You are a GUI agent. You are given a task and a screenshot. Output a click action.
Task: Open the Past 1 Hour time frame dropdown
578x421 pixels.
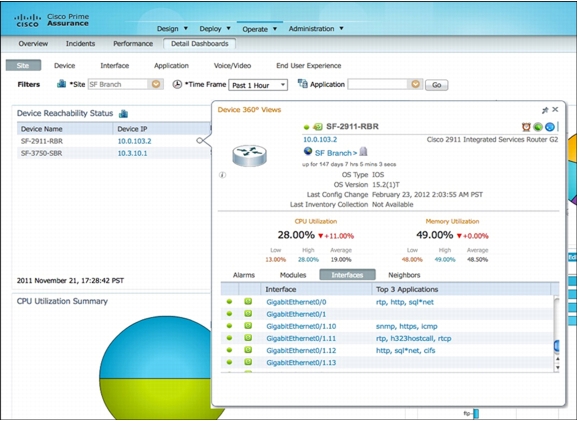[258, 85]
